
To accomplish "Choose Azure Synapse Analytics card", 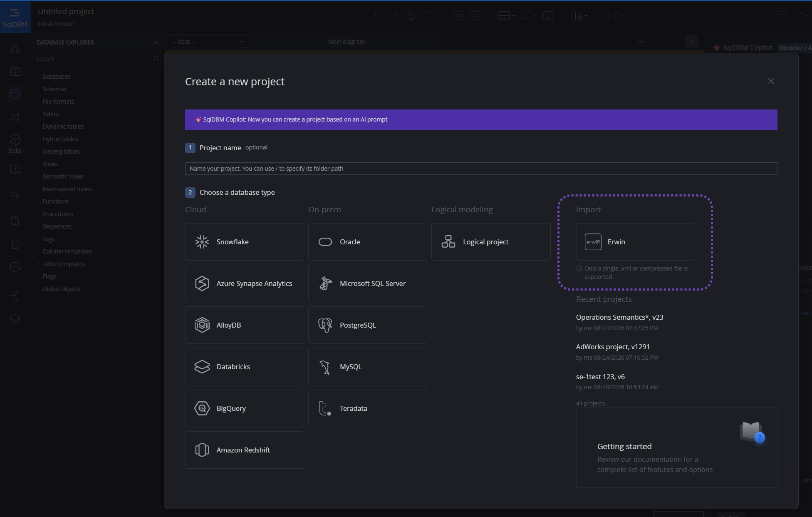I will coord(244,283).
